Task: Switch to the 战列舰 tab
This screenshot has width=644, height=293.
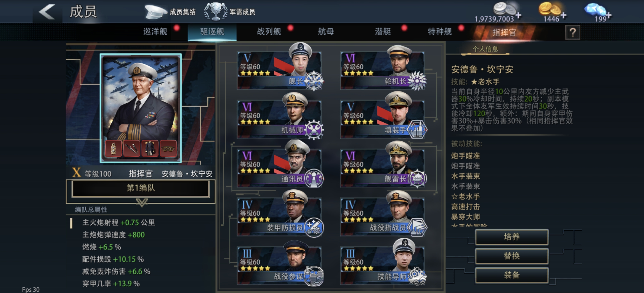Action: click(269, 32)
